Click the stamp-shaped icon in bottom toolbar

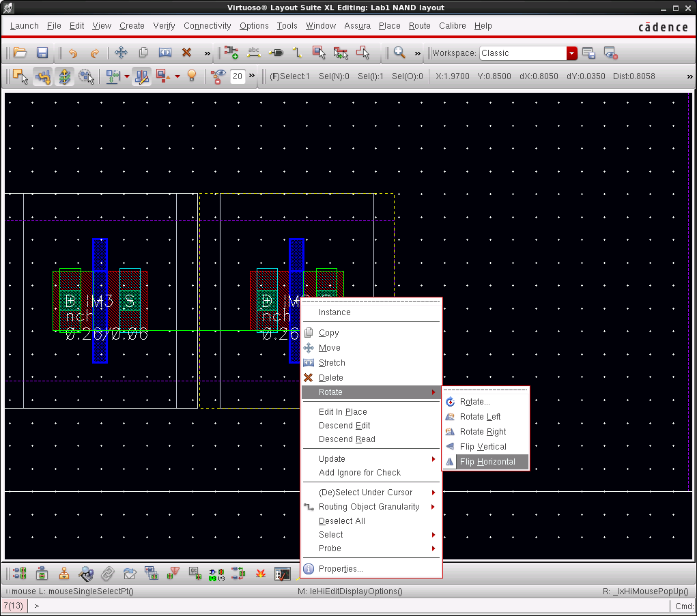[64, 573]
